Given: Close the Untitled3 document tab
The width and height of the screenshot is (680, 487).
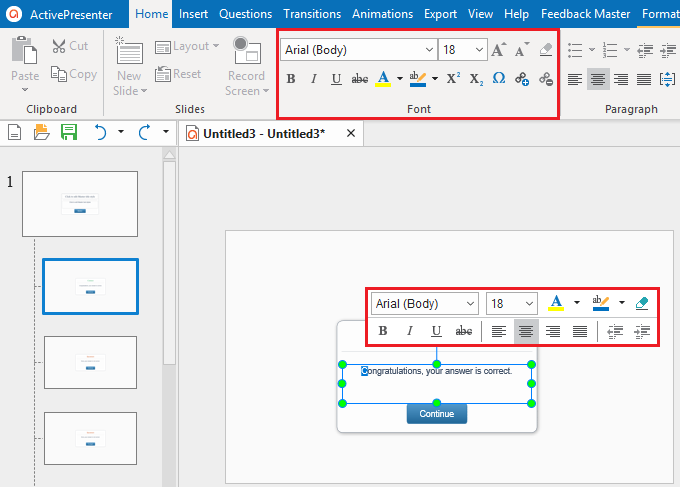Looking at the screenshot, I should (351, 133).
